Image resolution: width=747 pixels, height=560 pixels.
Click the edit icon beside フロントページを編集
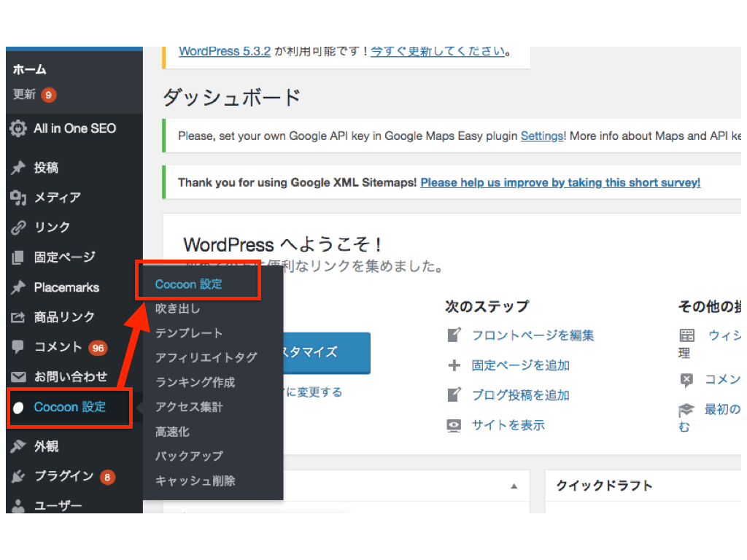(454, 335)
